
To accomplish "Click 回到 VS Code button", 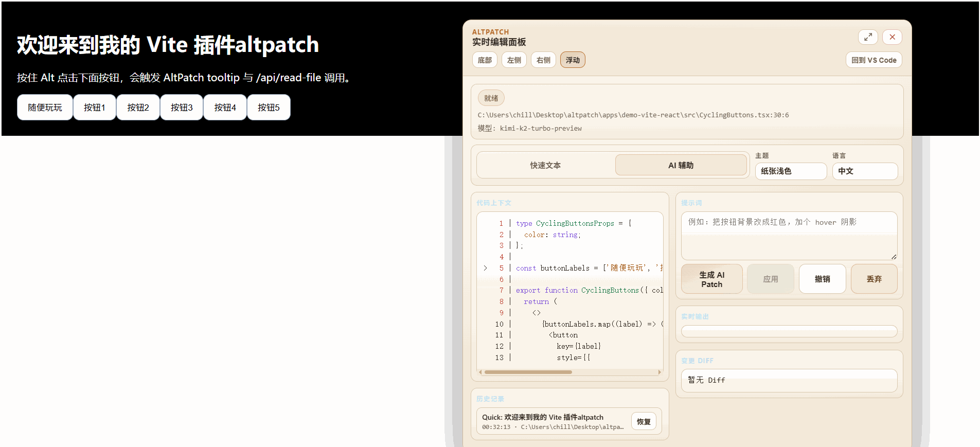I will click(x=874, y=60).
